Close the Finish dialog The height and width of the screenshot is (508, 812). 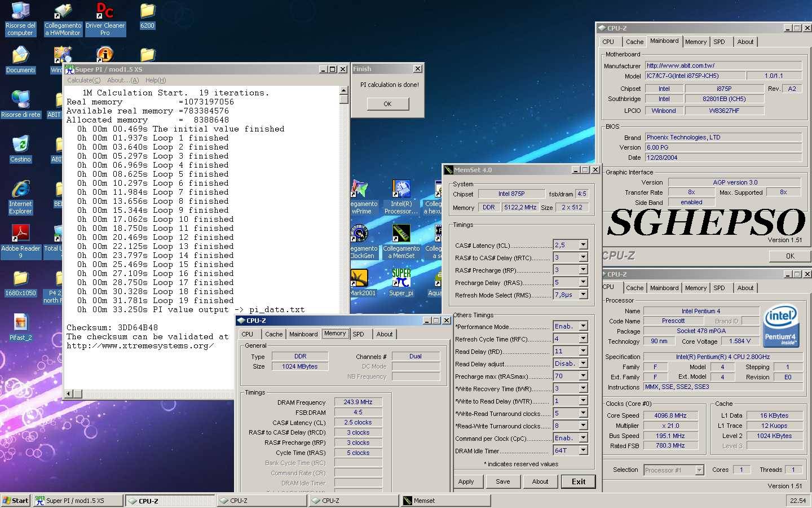(x=418, y=69)
